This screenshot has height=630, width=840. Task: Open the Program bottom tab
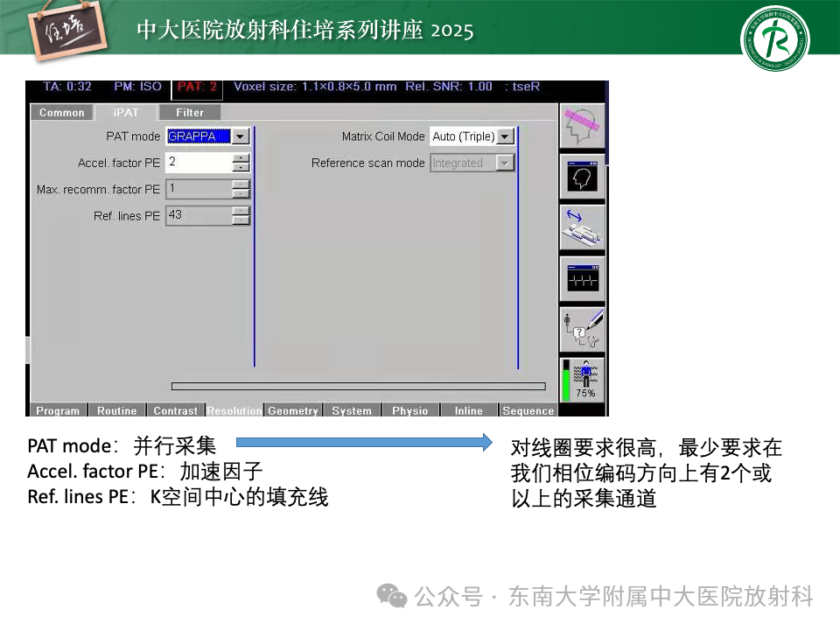[x=58, y=410]
